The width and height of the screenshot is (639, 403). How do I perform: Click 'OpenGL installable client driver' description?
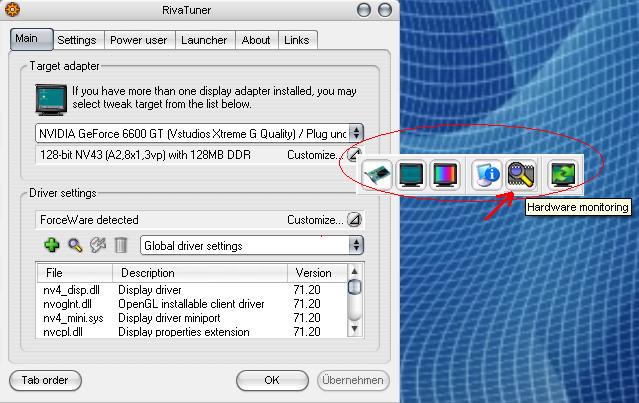coord(191,304)
